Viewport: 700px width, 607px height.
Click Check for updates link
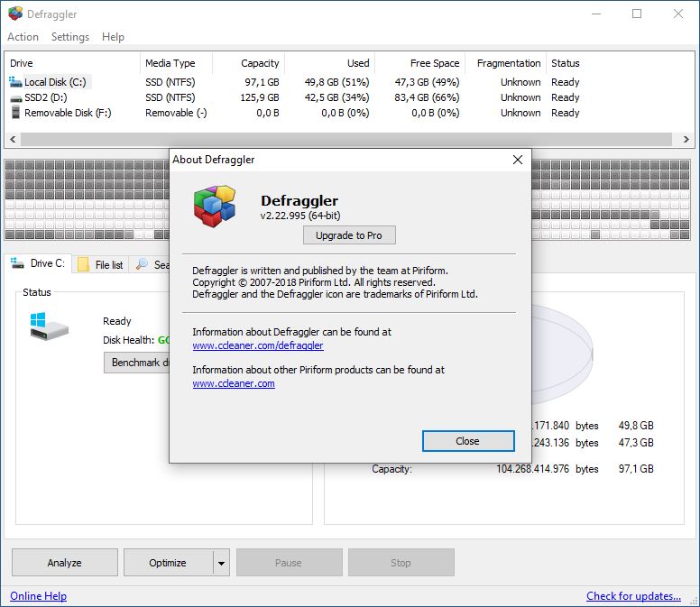tap(633, 596)
